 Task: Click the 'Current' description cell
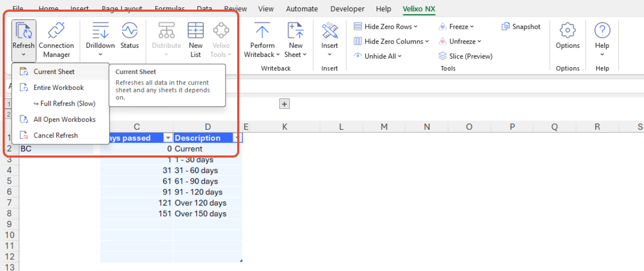[208, 149]
